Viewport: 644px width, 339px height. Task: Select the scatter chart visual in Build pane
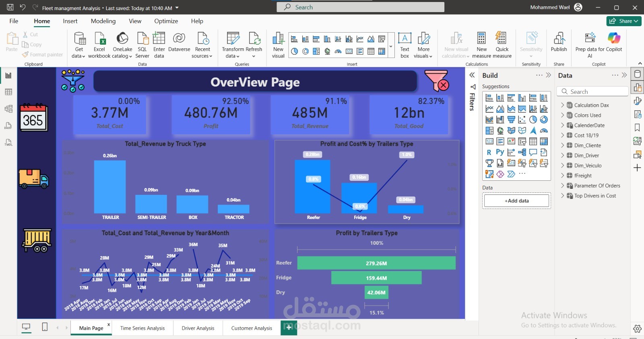pos(522,120)
